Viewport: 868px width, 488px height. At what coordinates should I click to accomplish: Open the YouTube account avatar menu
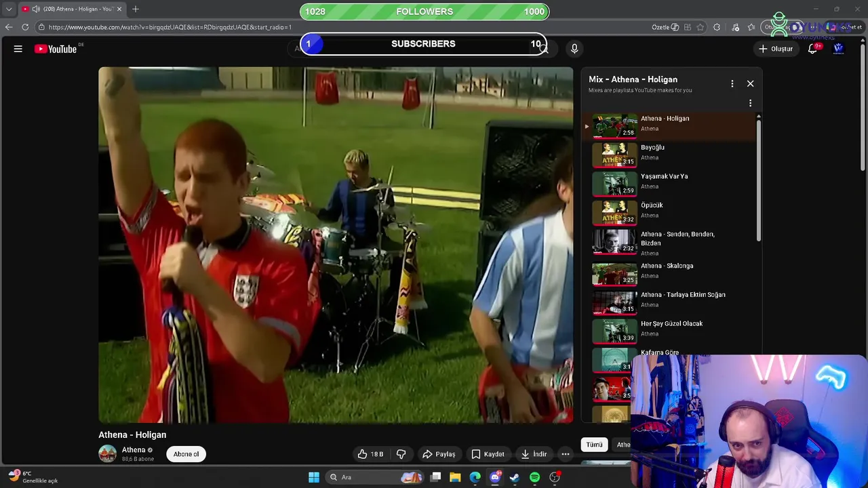(838, 49)
